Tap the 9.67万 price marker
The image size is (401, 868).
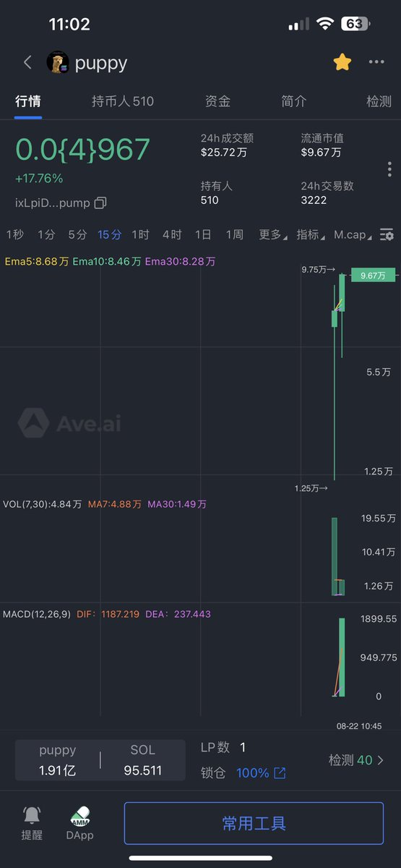[x=374, y=275]
